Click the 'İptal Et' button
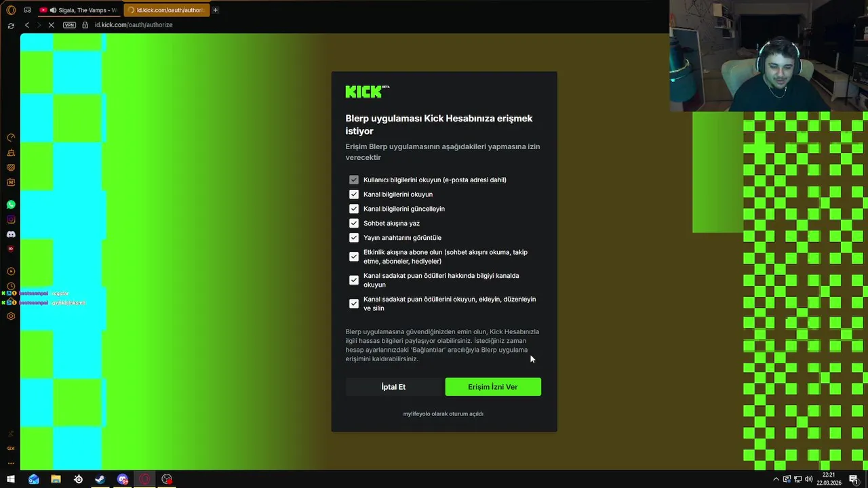The width and height of the screenshot is (868, 488). click(x=393, y=387)
